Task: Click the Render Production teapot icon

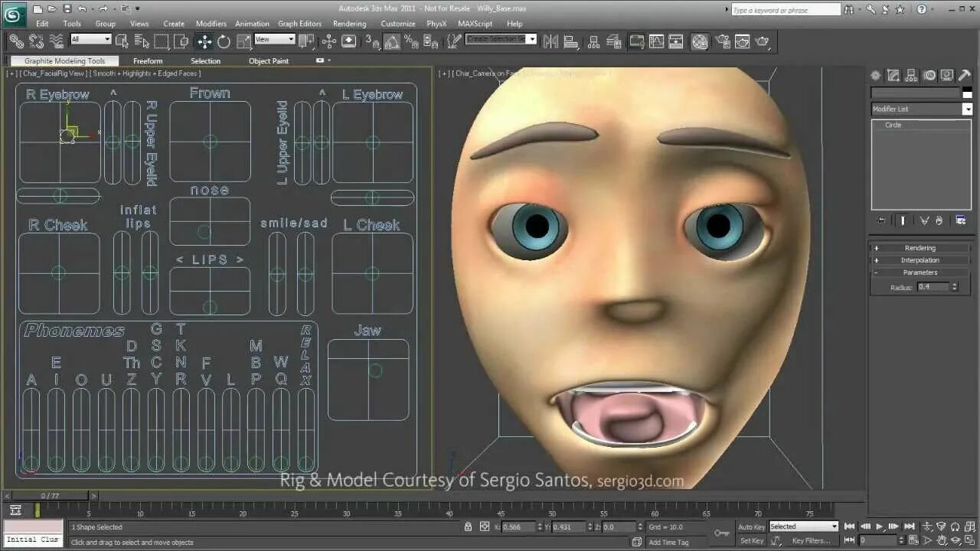Action: pos(762,41)
